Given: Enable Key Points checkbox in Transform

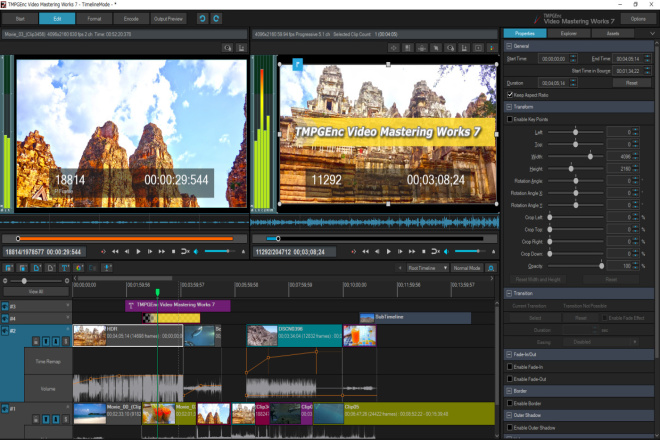Looking at the screenshot, I should click(510, 119).
